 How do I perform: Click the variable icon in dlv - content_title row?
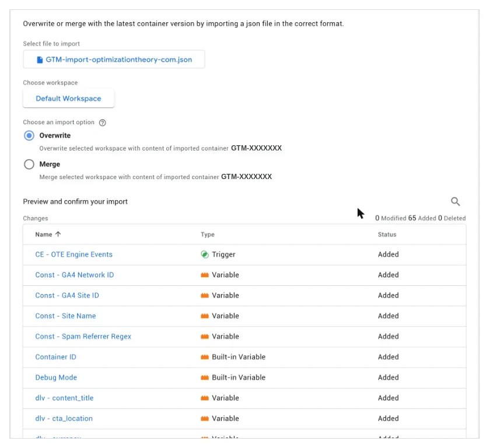coord(205,398)
